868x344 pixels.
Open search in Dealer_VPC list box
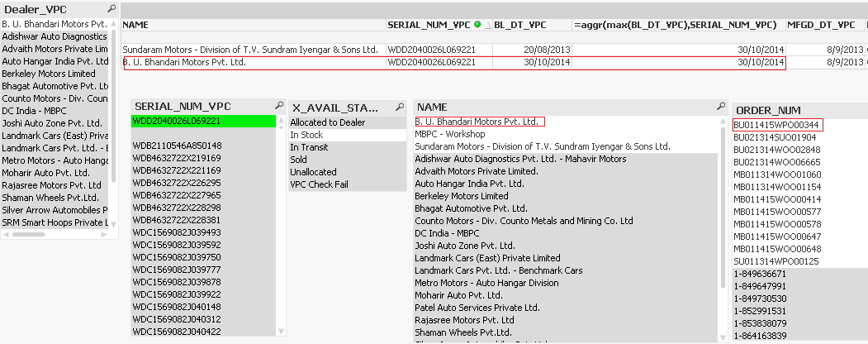click(112, 8)
